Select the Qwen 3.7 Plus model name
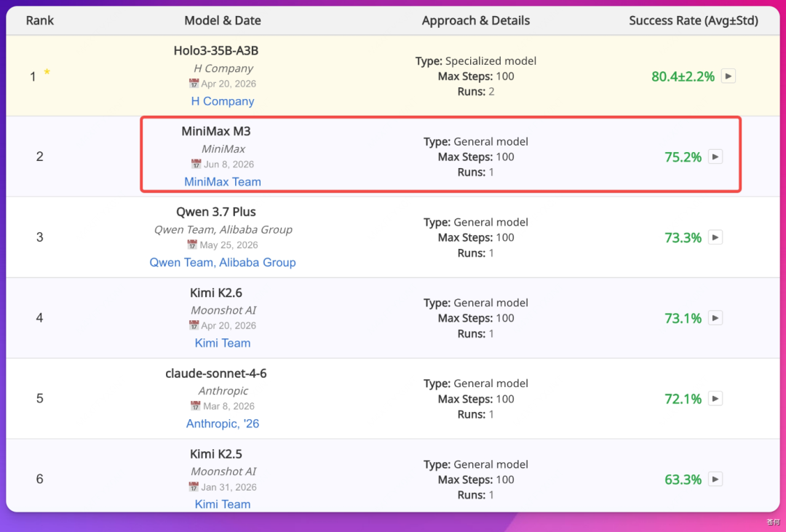The height and width of the screenshot is (532, 786). click(x=216, y=212)
